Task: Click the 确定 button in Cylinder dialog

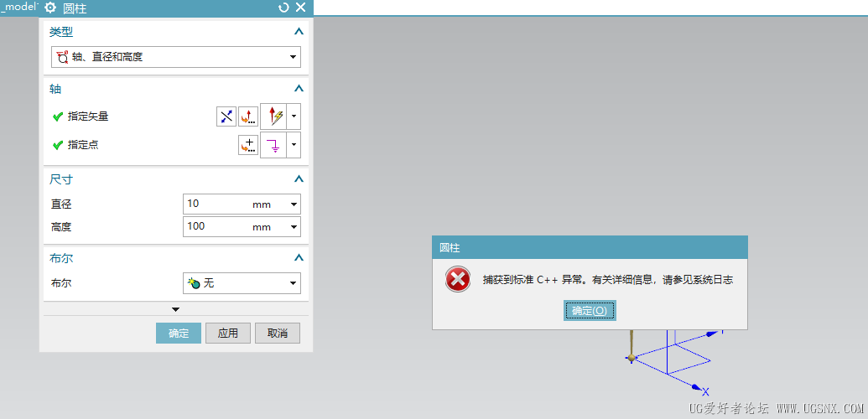Action: pos(179,334)
